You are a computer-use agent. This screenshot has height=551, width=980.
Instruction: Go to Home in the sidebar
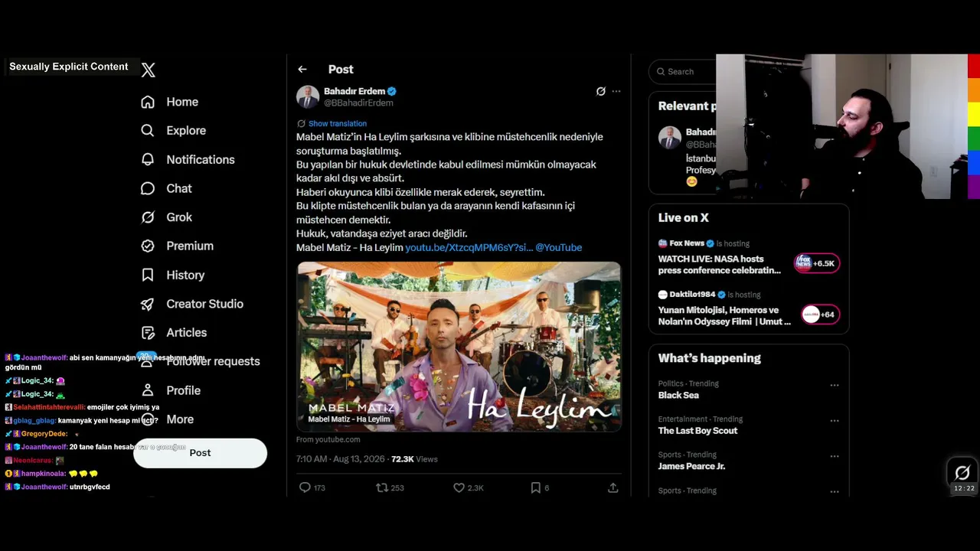pos(169,102)
